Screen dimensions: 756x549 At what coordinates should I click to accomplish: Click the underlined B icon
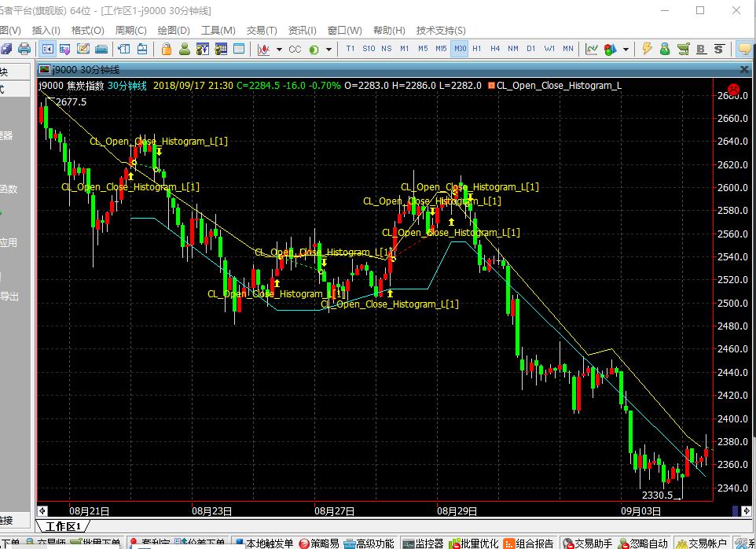(701, 49)
